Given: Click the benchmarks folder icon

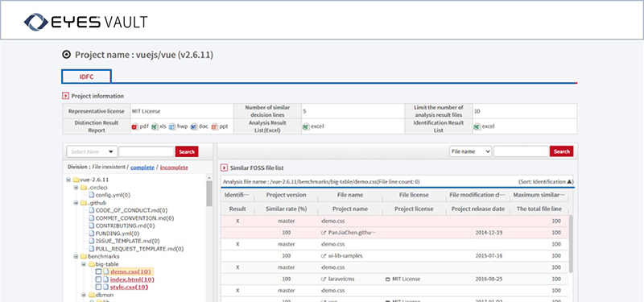Looking at the screenshot, I should [84, 256].
